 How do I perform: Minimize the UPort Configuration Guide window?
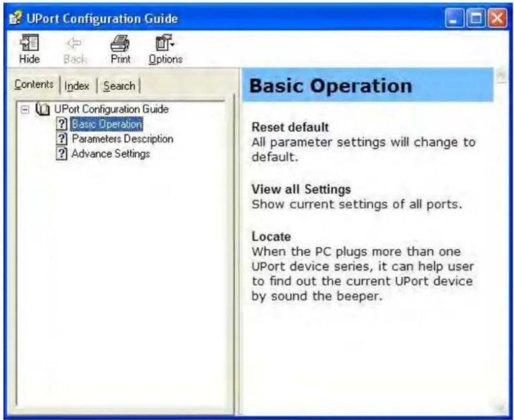pyautogui.click(x=454, y=18)
